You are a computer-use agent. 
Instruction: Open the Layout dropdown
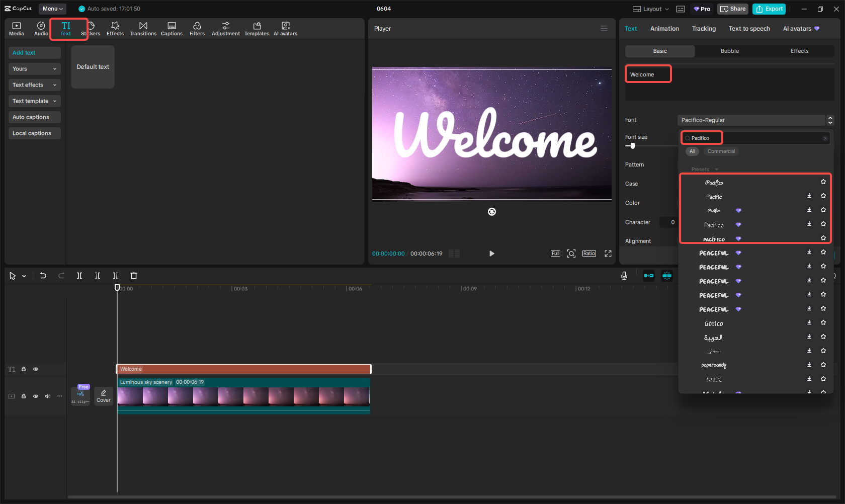pos(650,9)
